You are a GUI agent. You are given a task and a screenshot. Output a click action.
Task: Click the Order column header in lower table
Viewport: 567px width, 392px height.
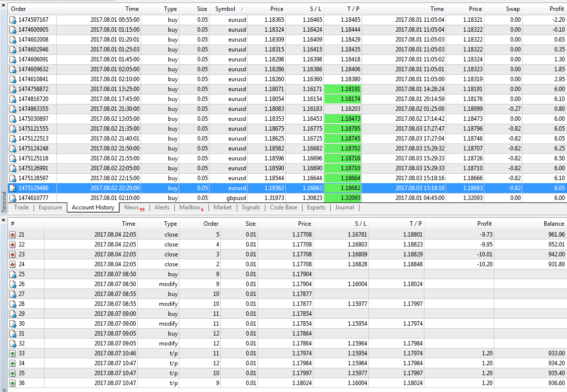200,224
